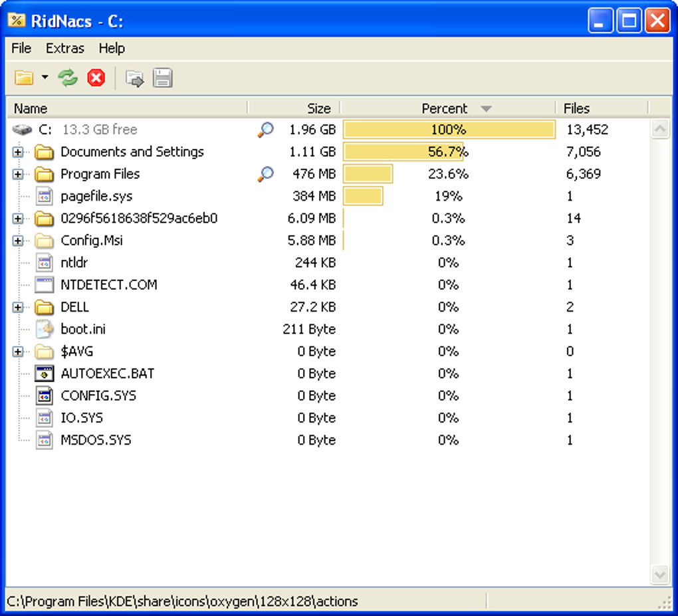
Task: Expand the $AVG folder
Action: click(18, 352)
